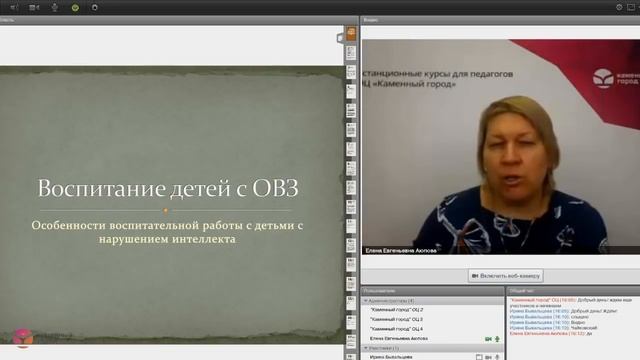Click the slide subtitle "Особенности воспитательной работы…"
The height and width of the screenshot is (360, 640).
[167, 232]
